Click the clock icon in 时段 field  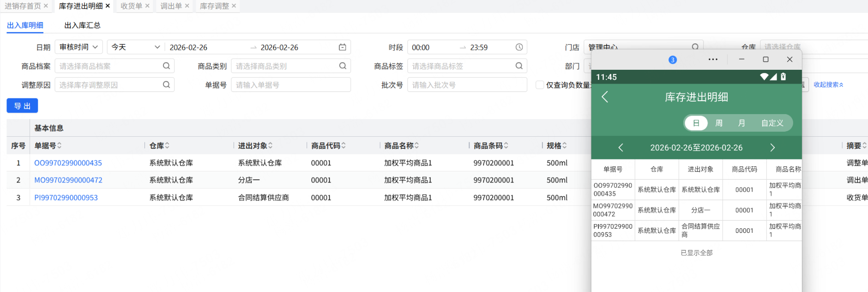pyautogui.click(x=519, y=47)
